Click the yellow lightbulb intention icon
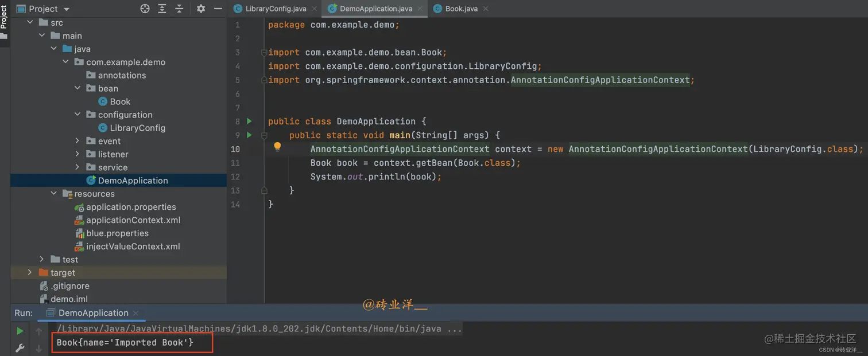868x356 pixels. (277, 147)
